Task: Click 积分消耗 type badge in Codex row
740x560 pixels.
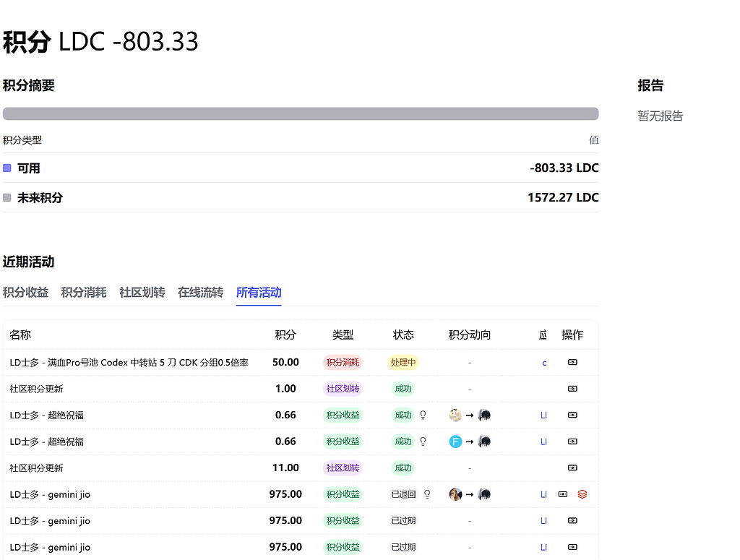Action: [343, 362]
